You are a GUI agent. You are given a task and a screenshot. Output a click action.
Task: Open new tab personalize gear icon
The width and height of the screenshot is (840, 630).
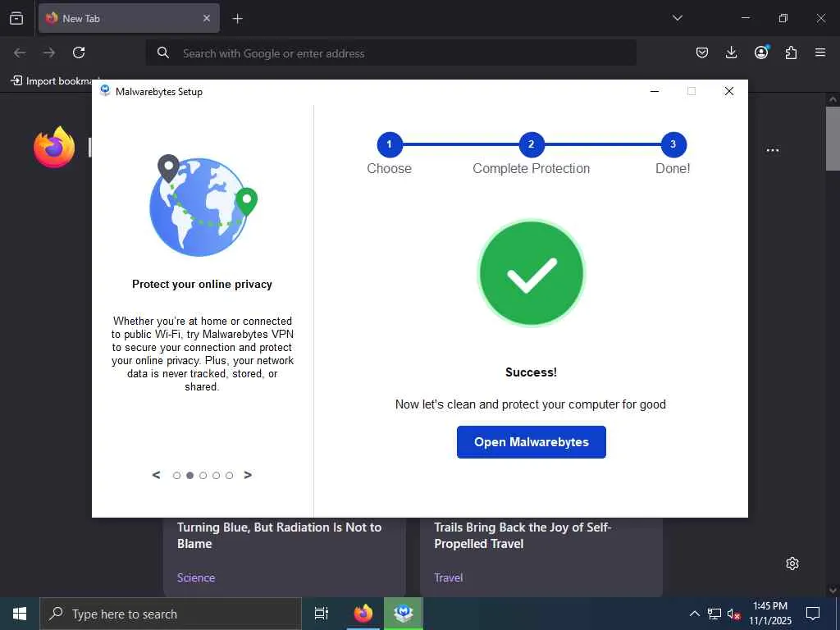point(792,564)
